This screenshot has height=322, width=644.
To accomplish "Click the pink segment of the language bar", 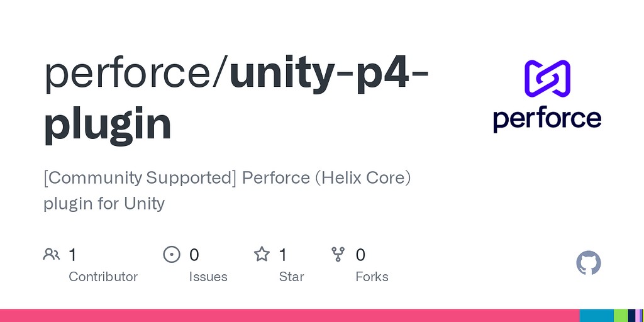I will [x=289, y=316].
